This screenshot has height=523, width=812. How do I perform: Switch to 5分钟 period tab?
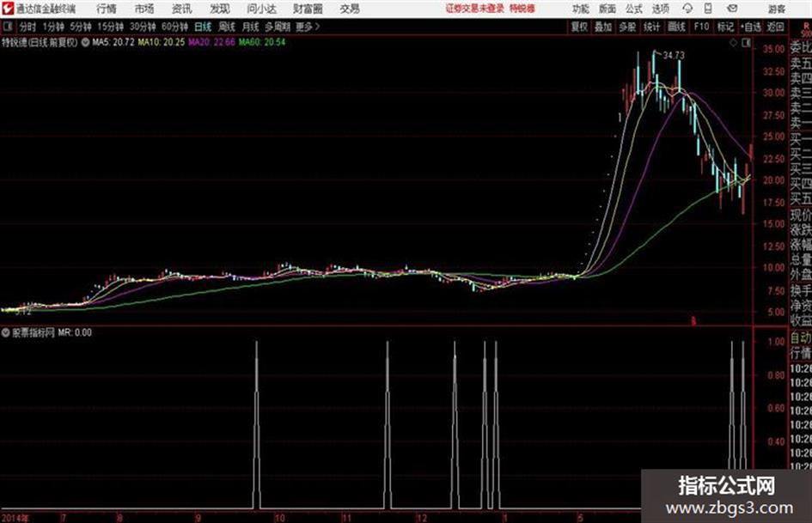pos(81,27)
